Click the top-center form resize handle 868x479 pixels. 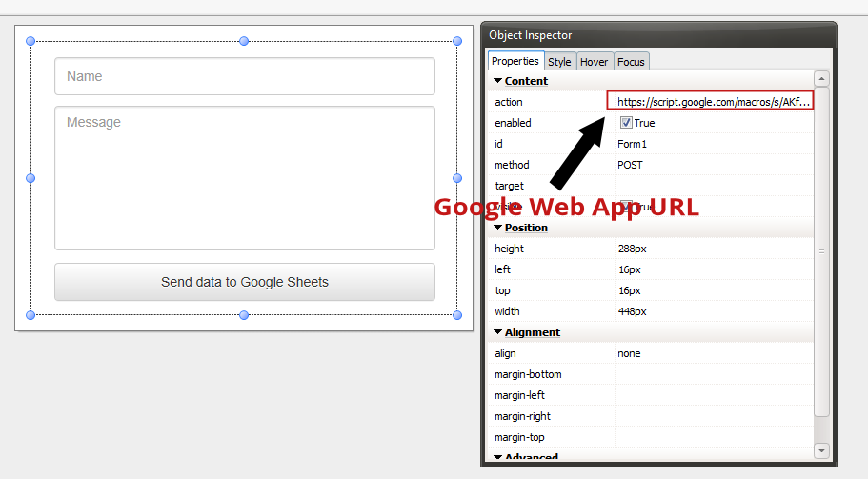[x=244, y=41]
